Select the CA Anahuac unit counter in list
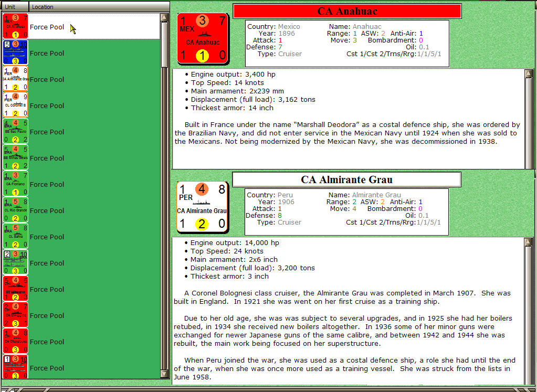The width and height of the screenshot is (537, 392). click(x=15, y=26)
